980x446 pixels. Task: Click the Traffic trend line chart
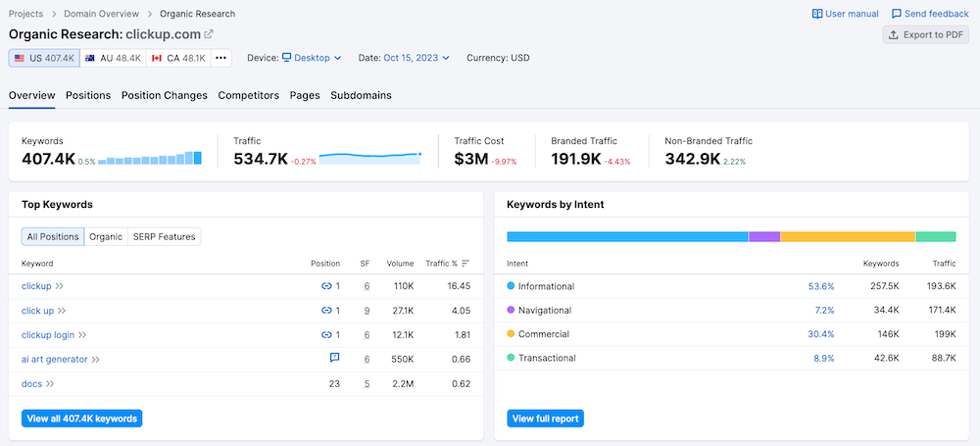click(370, 158)
